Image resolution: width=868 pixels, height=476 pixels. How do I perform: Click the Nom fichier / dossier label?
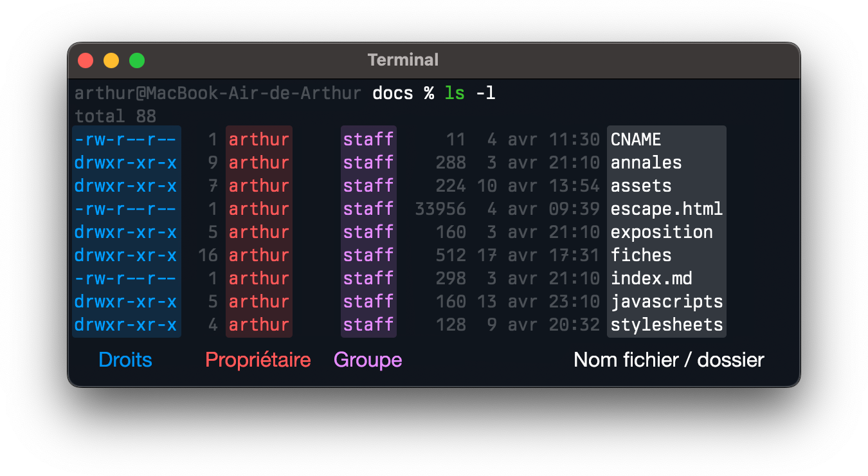[x=669, y=360]
